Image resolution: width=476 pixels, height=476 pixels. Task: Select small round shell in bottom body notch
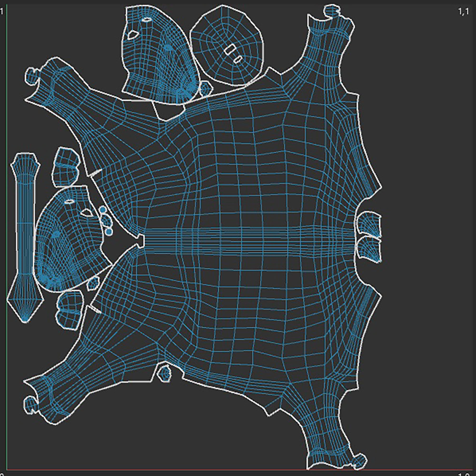coord(164,373)
